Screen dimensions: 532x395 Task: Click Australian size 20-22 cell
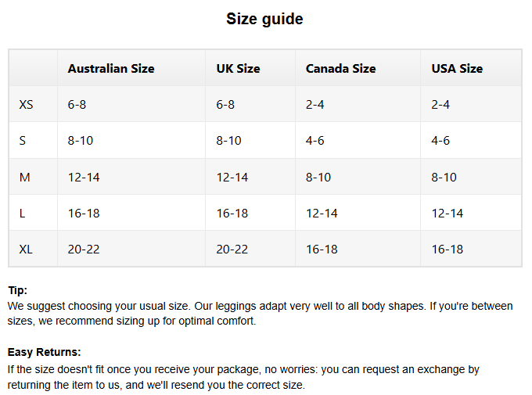84,250
